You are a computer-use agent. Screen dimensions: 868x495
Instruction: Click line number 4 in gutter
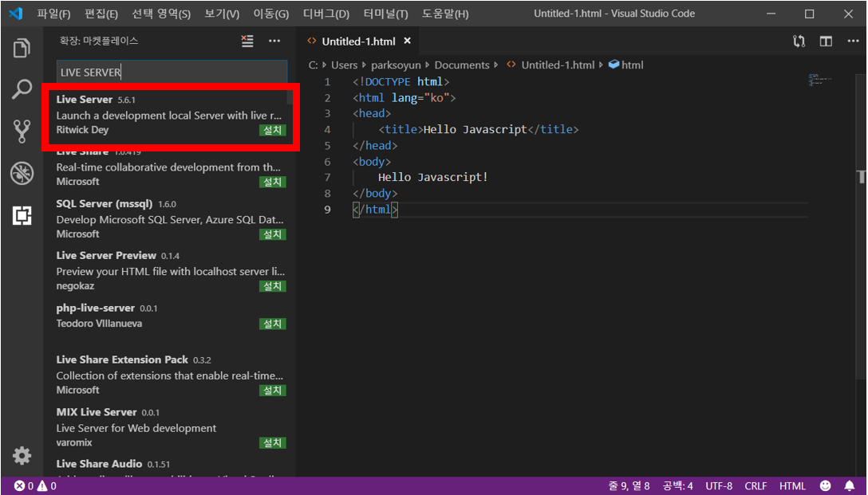pos(327,129)
